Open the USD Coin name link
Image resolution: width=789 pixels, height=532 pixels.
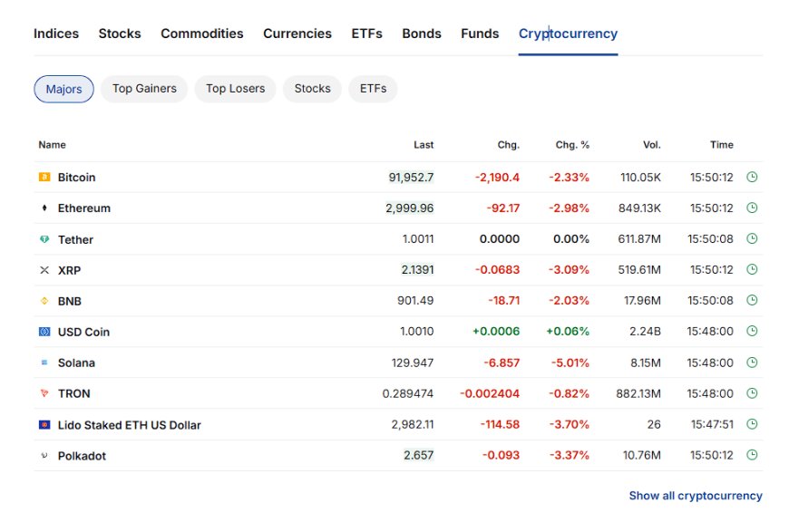coord(83,332)
